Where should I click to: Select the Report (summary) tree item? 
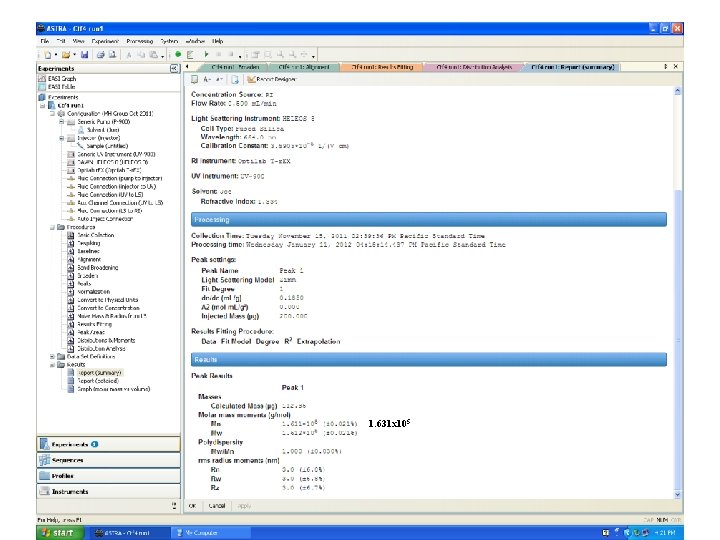click(x=95, y=373)
